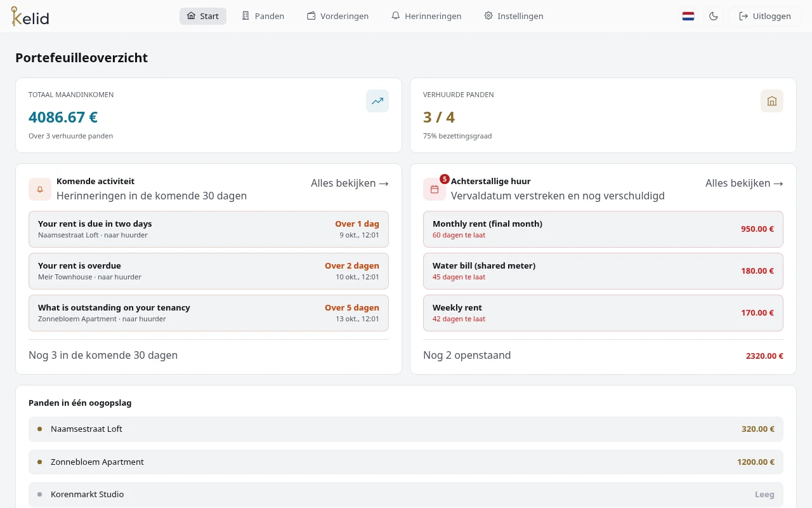Click the bell icon beside Komende activiteit

[40, 189]
